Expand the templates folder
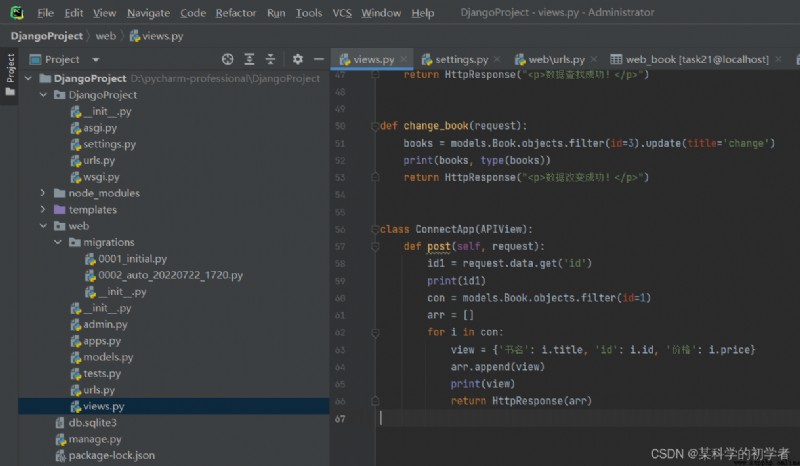Image resolution: width=800 pixels, height=466 pixels. coord(43,209)
